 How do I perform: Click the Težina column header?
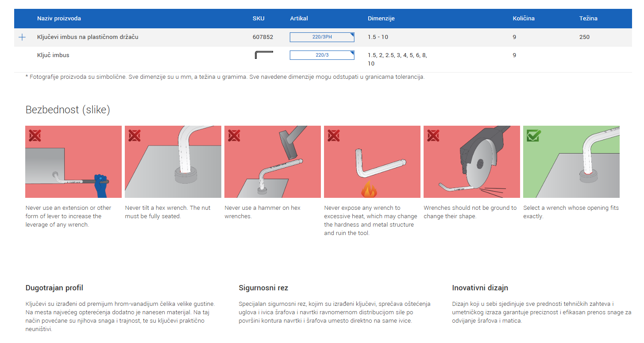pos(588,19)
